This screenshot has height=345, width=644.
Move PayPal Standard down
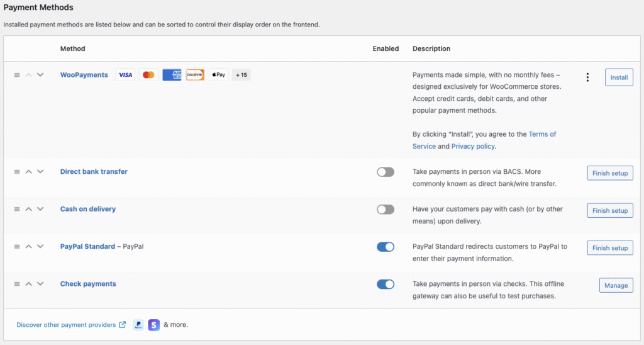pyautogui.click(x=40, y=246)
